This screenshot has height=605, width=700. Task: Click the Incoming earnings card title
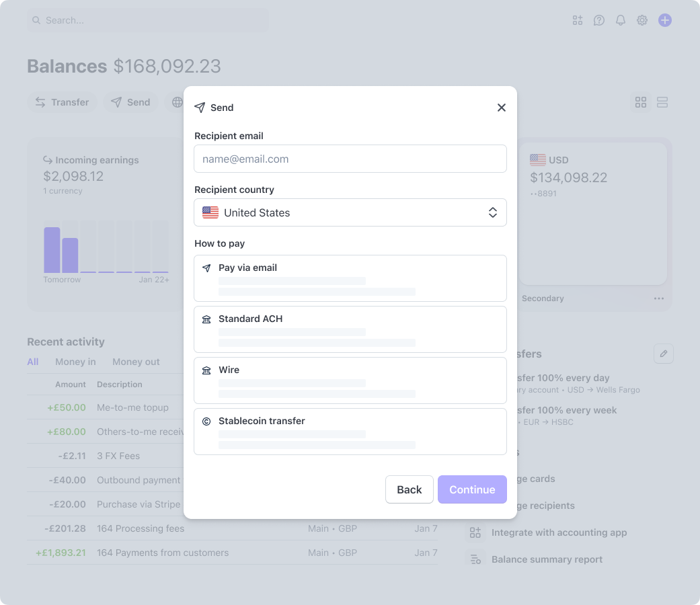coord(97,160)
